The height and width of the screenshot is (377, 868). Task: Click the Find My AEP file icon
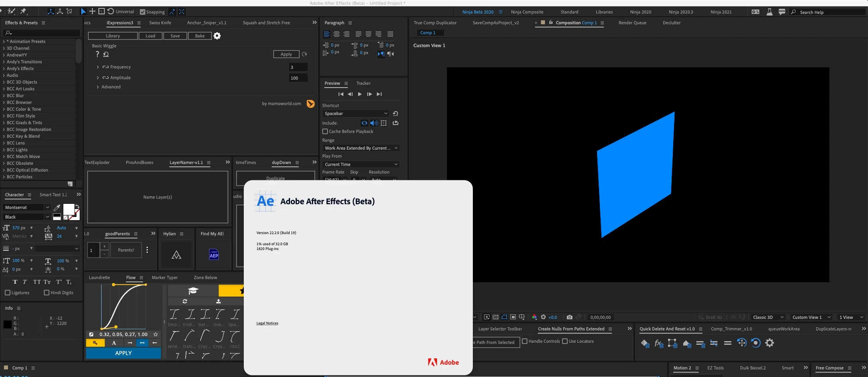(x=214, y=254)
